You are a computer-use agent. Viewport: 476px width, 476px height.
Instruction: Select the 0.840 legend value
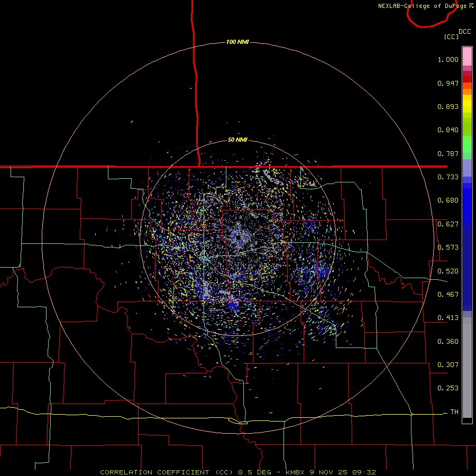click(x=448, y=130)
